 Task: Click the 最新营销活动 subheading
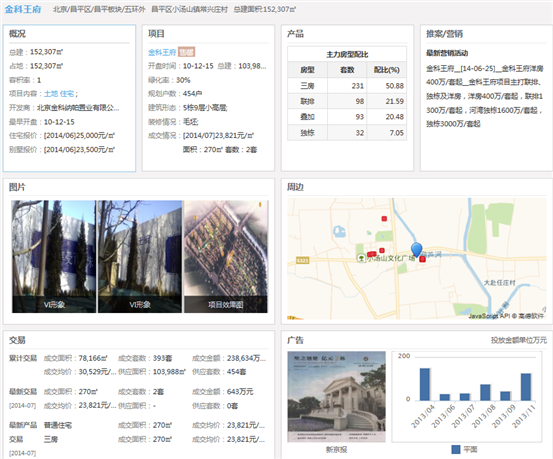447,53
